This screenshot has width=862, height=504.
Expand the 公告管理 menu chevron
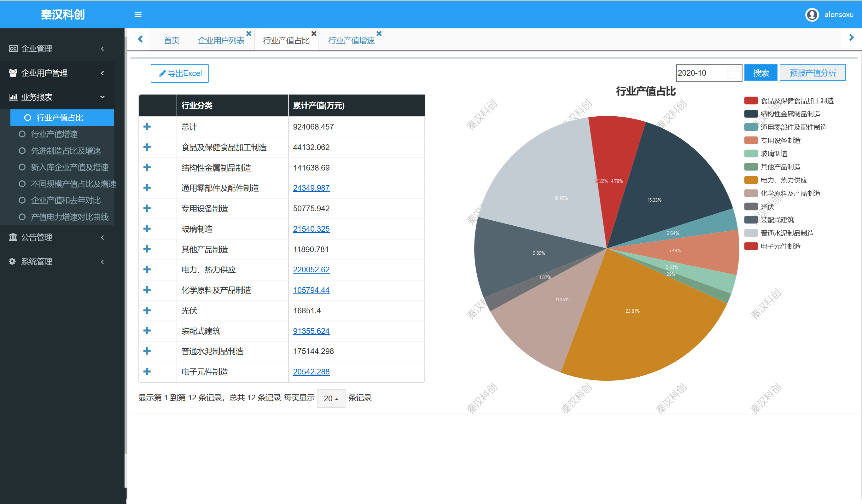[102, 238]
